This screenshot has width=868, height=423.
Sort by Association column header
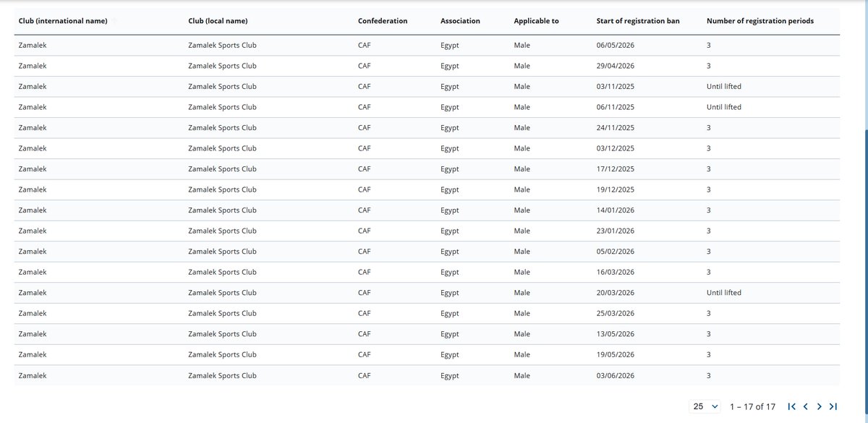pyautogui.click(x=460, y=21)
